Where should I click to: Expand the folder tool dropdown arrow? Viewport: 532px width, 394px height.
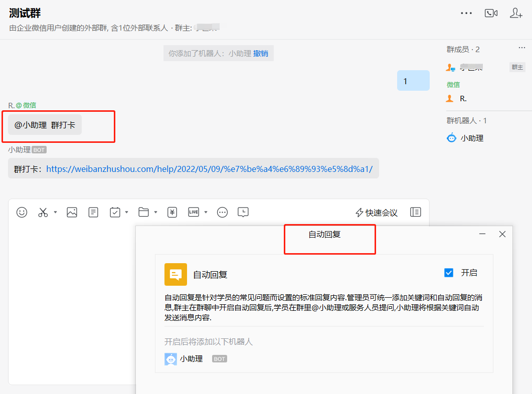pos(155,213)
